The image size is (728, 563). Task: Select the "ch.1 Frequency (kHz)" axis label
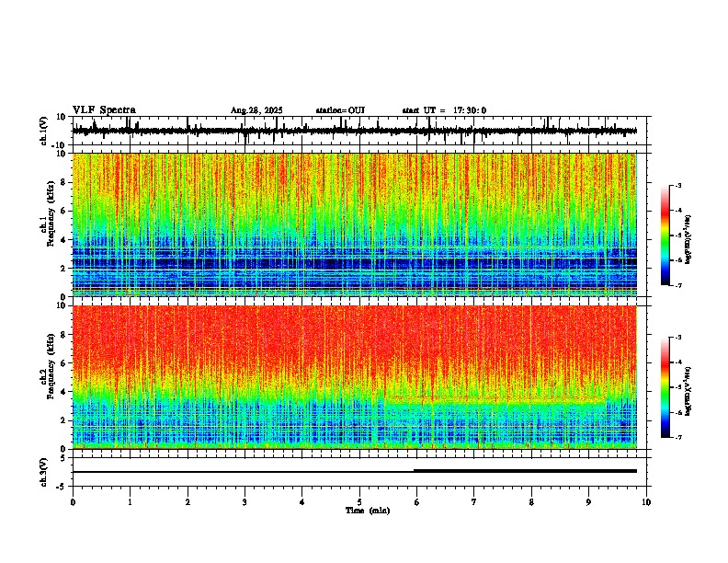(48, 212)
